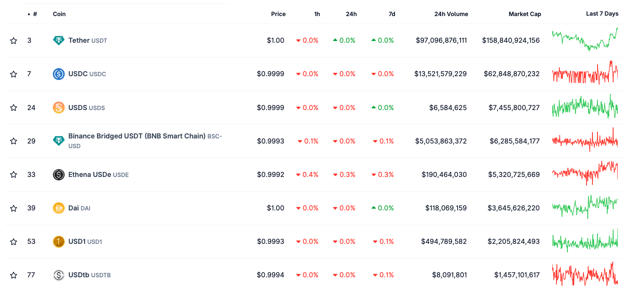644x290 pixels.
Task: Select the gold USD1 coin logo
Action: (59, 242)
